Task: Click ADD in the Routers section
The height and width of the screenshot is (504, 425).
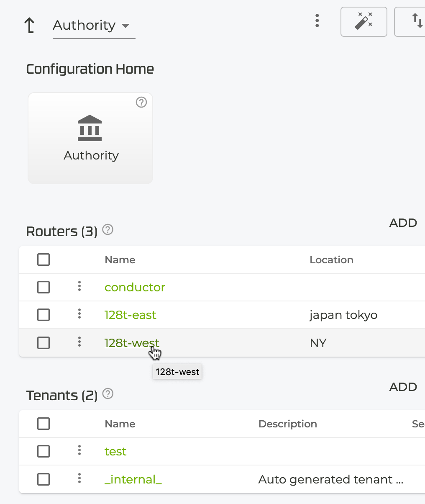Action: point(403,223)
